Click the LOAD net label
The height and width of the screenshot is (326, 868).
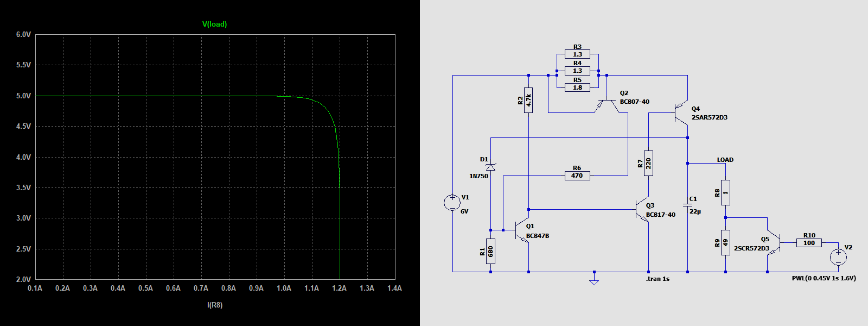[x=725, y=160]
